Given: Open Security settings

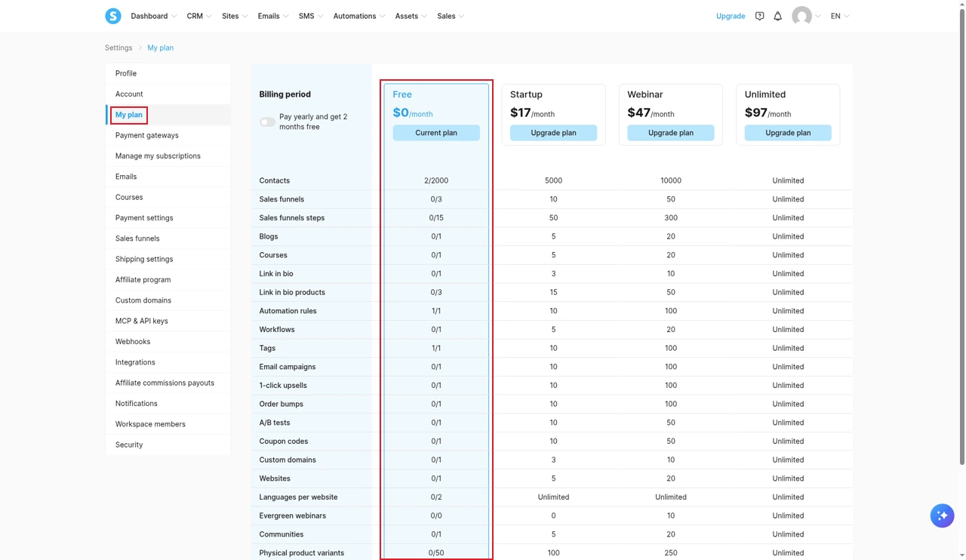Looking at the screenshot, I should coord(168,445).
